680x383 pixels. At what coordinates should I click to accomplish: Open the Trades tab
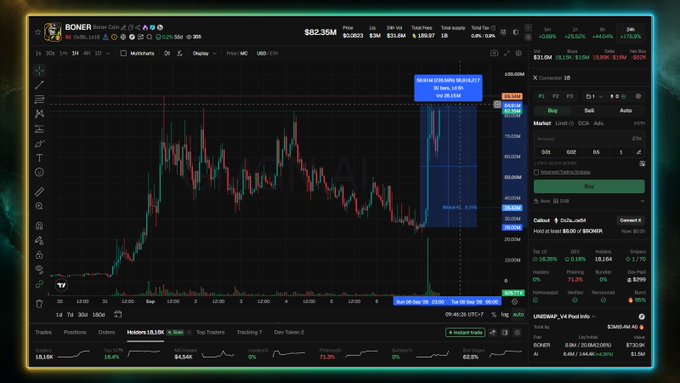click(x=43, y=332)
